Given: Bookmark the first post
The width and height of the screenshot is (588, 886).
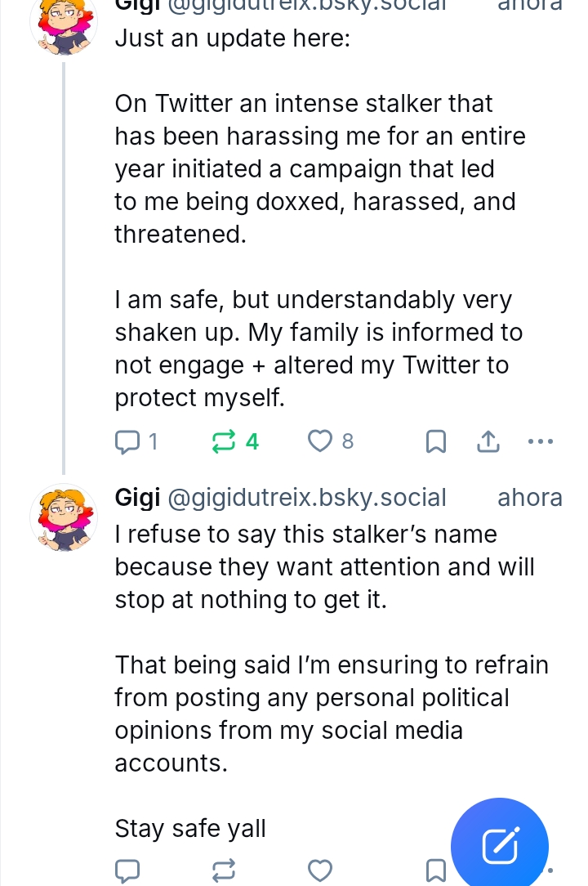Looking at the screenshot, I should [436, 442].
